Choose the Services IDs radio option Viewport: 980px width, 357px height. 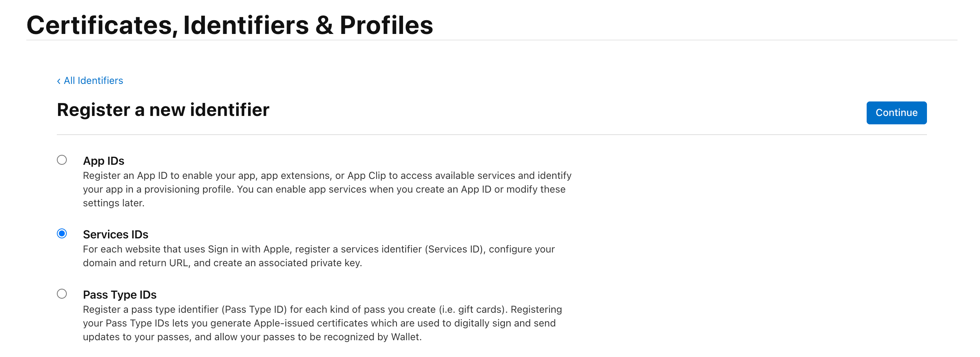[x=62, y=233]
